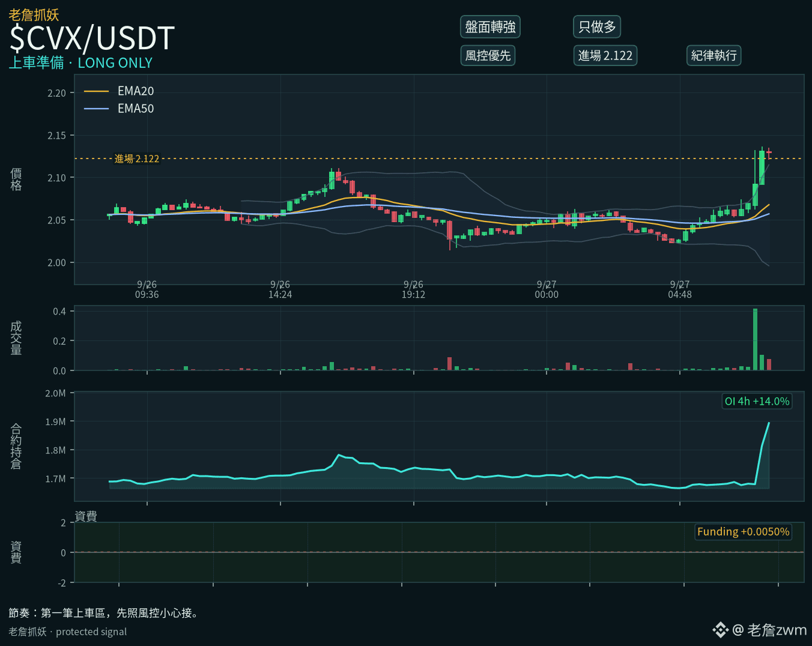
Task: Click the Funding +0.0050% badge
Action: pyautogui.click(x=743, y=531)
